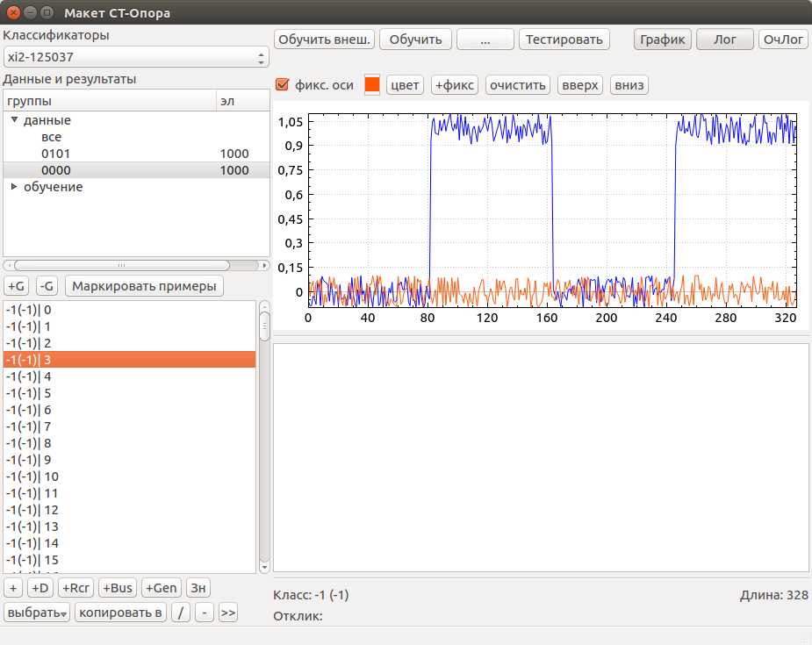Screen dimensions: 812x645
Task: Click the +Rcr button
Action: pyautogui.click(x=75, y=588)
